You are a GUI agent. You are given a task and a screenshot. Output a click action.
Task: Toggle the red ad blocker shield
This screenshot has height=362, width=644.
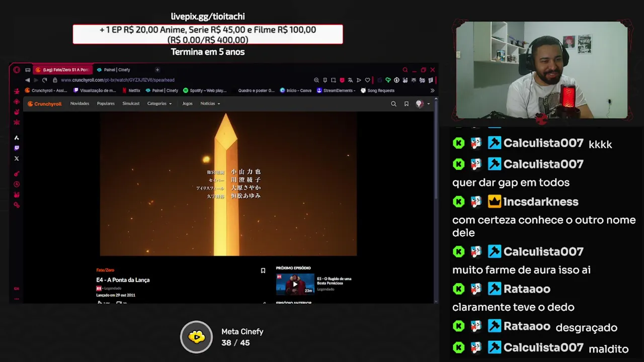tap(342, 80)
